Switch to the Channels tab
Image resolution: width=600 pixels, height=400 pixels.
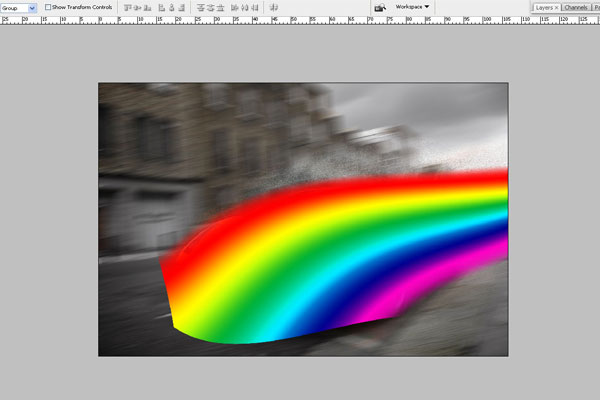click(576, 8)
